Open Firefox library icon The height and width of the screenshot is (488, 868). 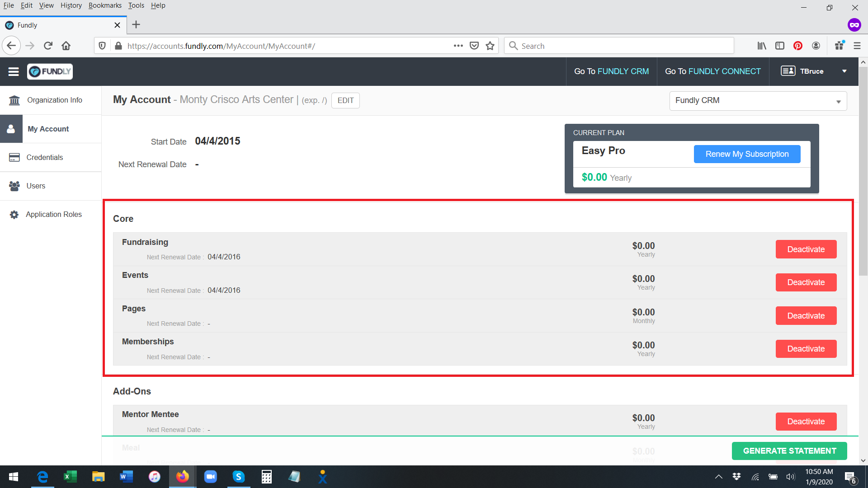tap(762, 46)
